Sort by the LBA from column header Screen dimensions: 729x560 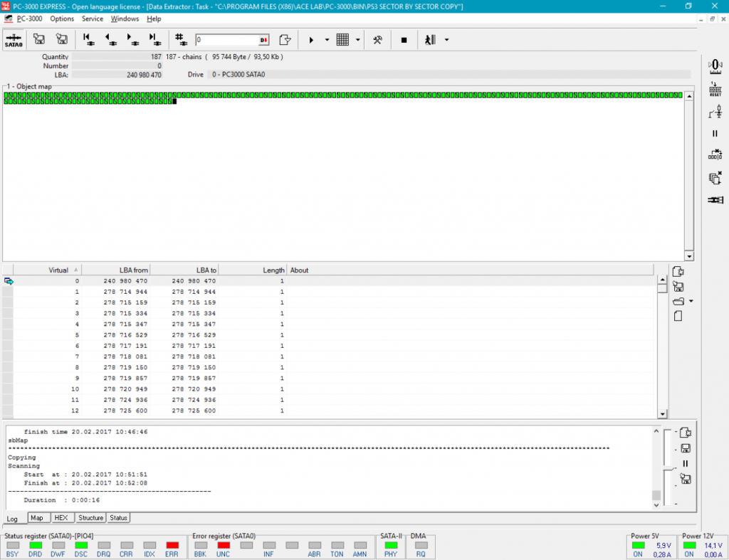pos(115,270)
